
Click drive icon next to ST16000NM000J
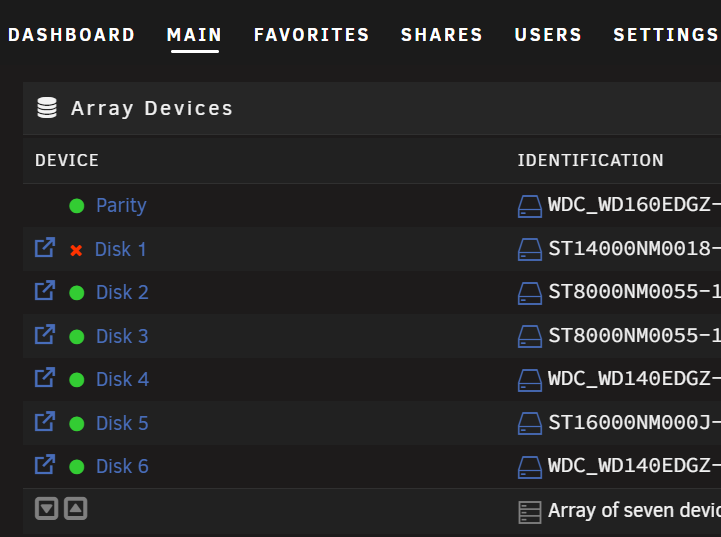point(530,423)
